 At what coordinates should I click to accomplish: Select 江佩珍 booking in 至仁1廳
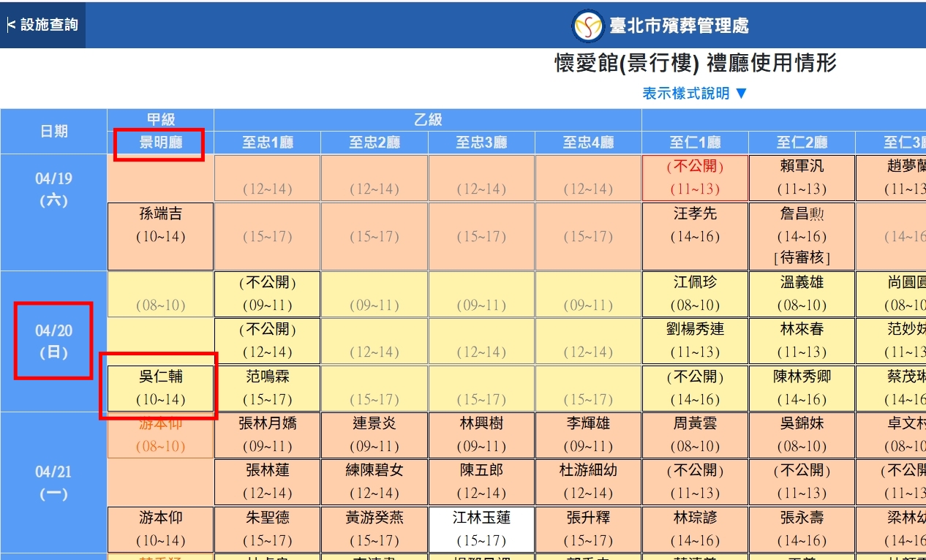click(x=695, y=294)
